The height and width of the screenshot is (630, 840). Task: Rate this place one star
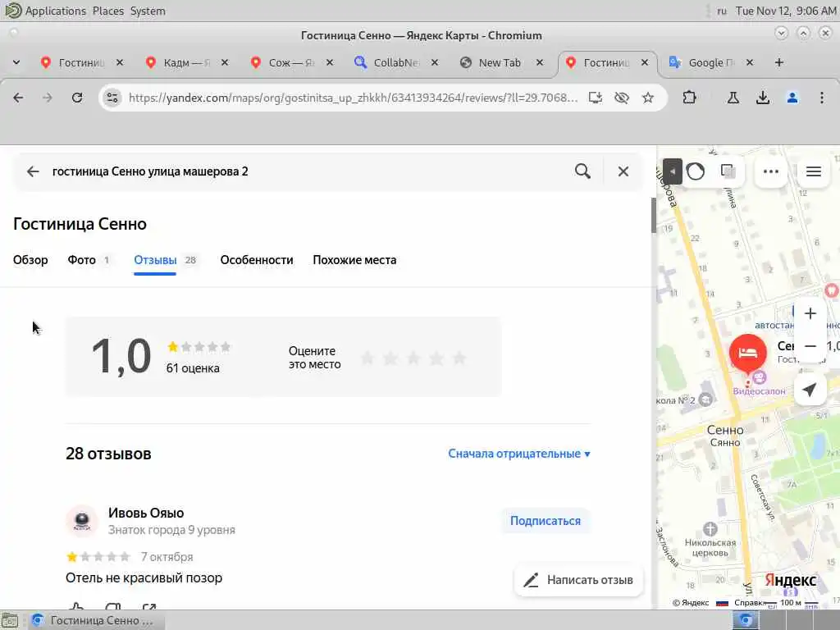pos(367,358)
